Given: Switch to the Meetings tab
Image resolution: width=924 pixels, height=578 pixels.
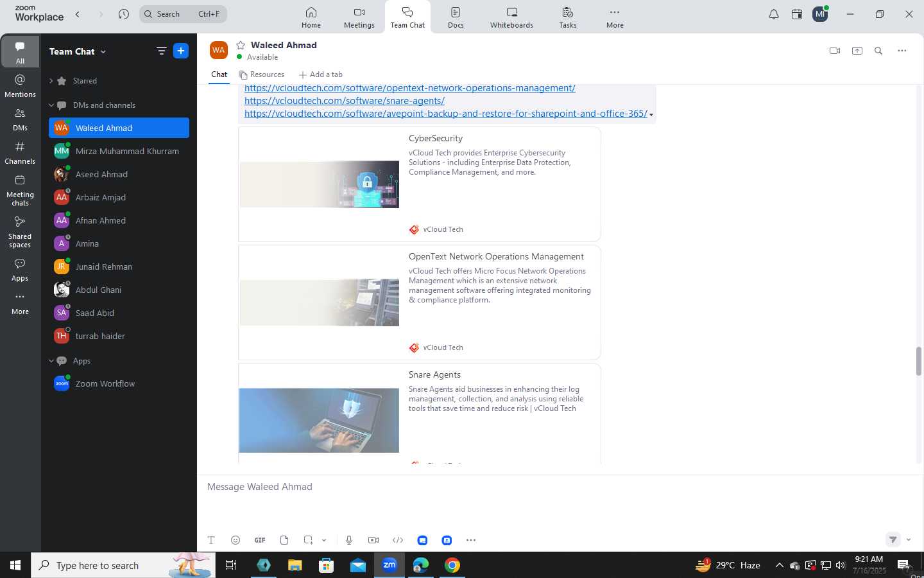Looking at the screenshot, I should click(x=359, y=17).
